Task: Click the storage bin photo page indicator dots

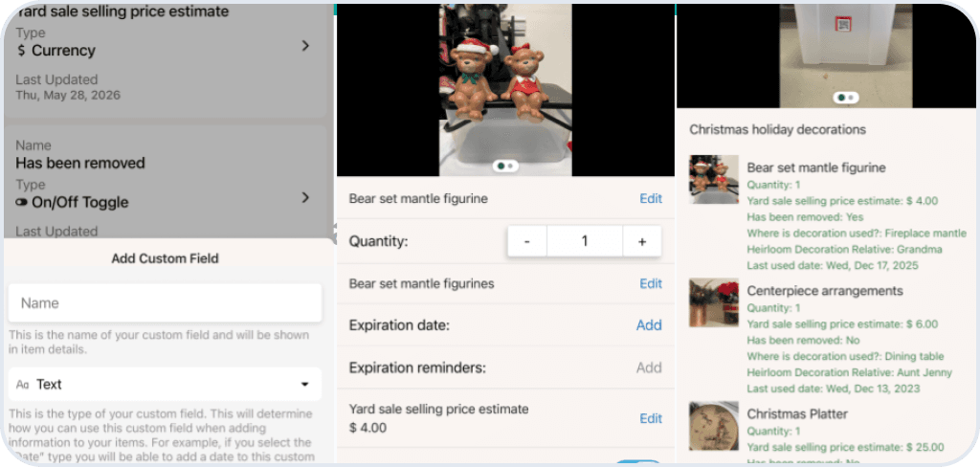Action: 846,98
